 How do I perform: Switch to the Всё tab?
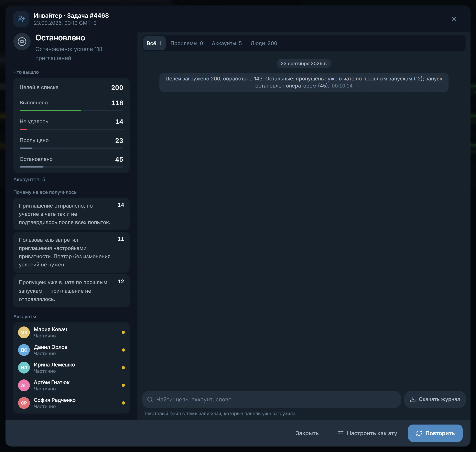[154, 43]
